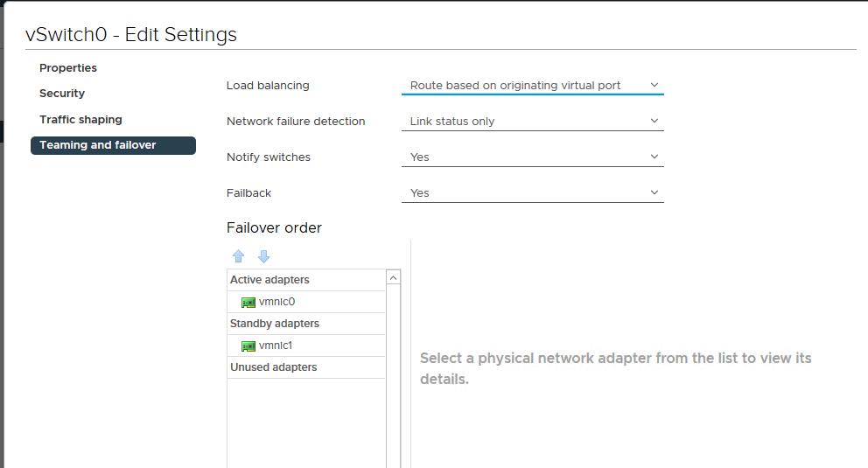Click the Active adapters group header

click(269, 280)
